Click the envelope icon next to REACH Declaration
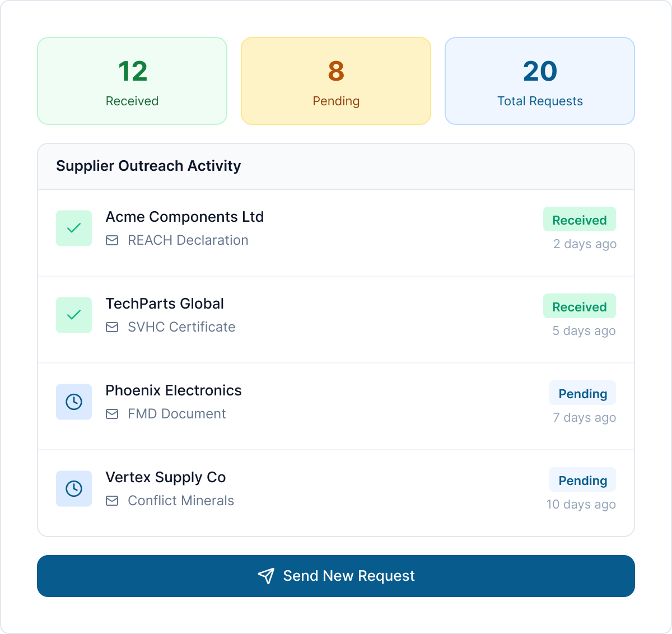The image size is (672, 634). (x=112, y=240)
